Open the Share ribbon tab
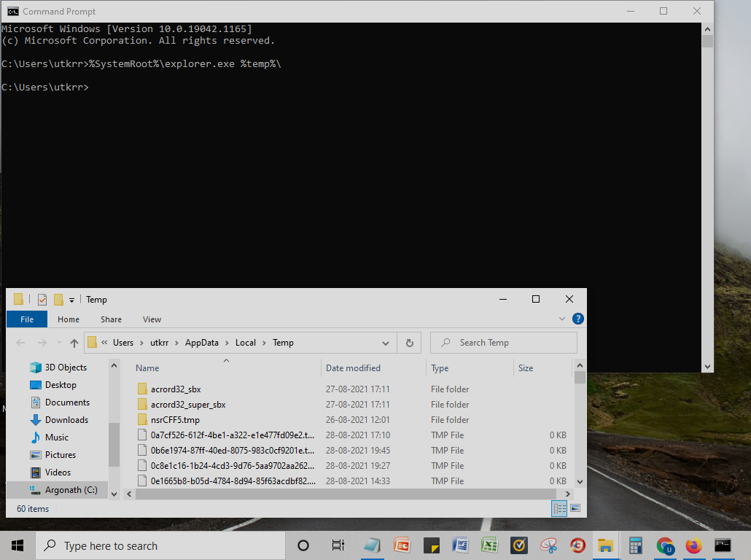751x560 pixels. [x=111, y=319]
